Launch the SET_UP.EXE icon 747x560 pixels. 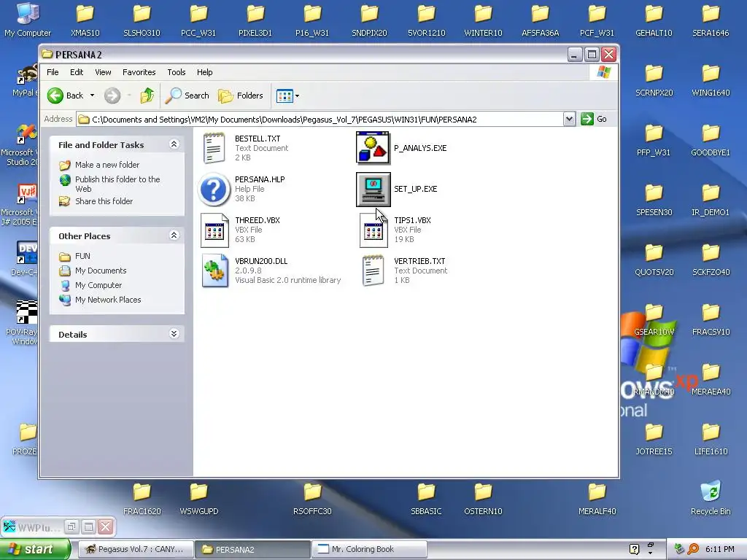(x=373, y=189)
